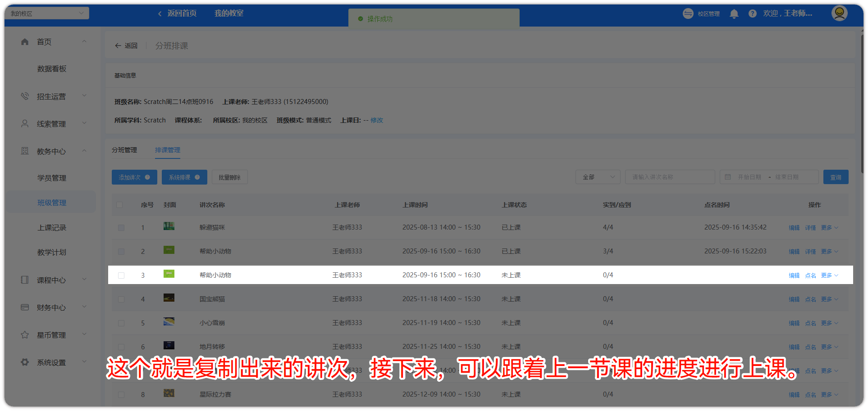The height and width of the screenshot is (411, 868).
Task: Go to 我的教室 in the top bar
Action: point(229,14)
